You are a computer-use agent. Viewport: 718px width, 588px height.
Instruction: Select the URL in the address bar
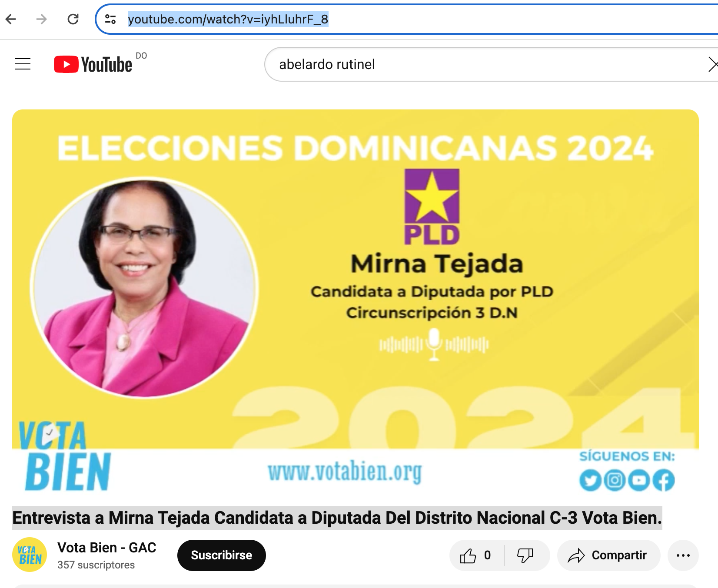[x=228, y=19]
